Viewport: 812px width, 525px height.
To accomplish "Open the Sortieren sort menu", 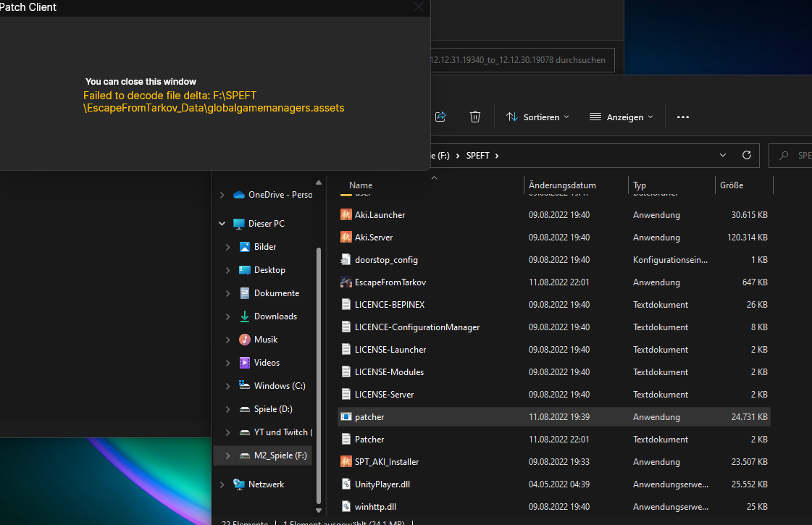I will (537, 117).
